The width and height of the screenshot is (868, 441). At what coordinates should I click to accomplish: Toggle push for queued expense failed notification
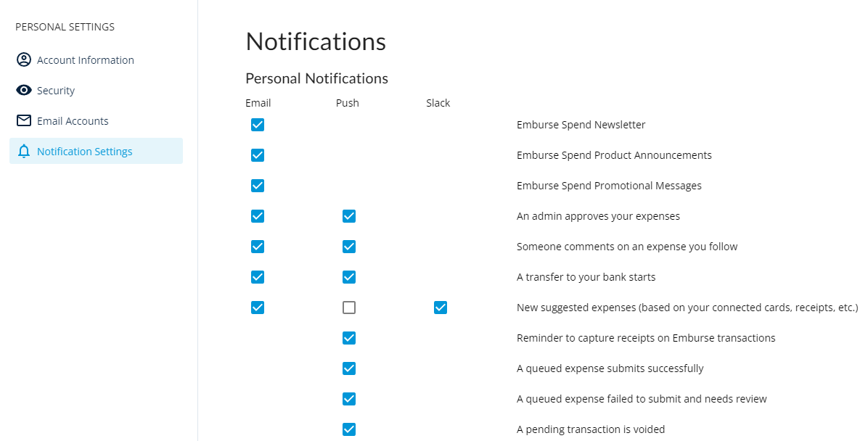pyautogui.click(x=349, y=399)
